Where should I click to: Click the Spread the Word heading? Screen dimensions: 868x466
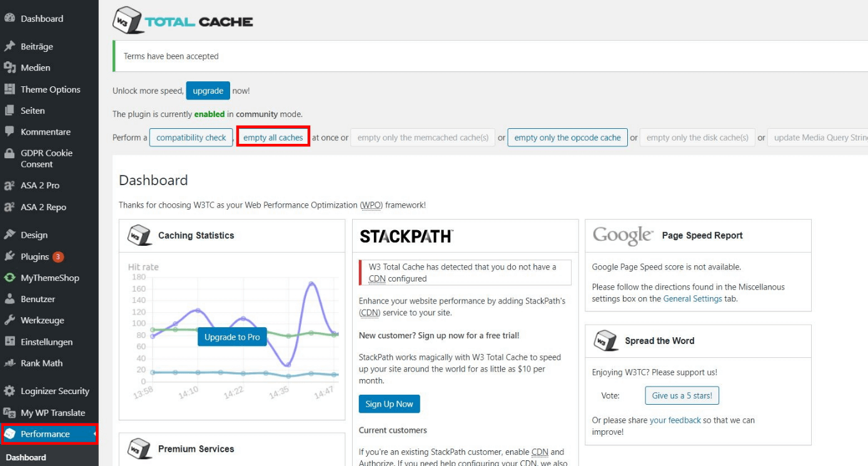pyautogui.click(x=660, y=341)
